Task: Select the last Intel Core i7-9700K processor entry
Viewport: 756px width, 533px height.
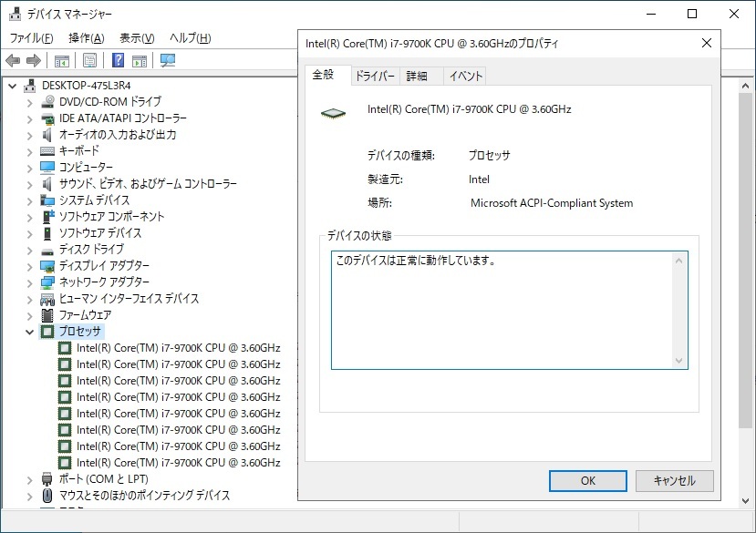Action: pos(179,463)
